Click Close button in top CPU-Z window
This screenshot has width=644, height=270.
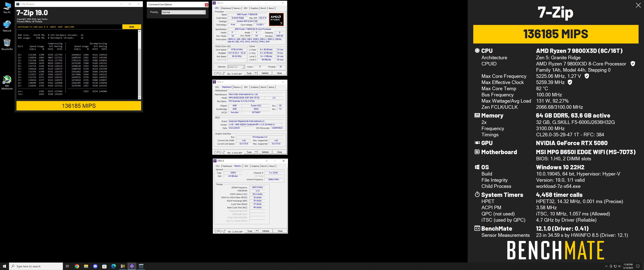tap(279, 73)
